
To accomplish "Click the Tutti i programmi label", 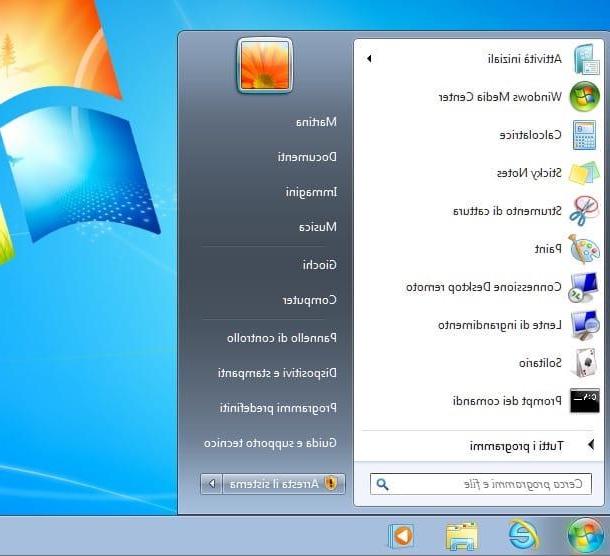I will tap(516, 446).
